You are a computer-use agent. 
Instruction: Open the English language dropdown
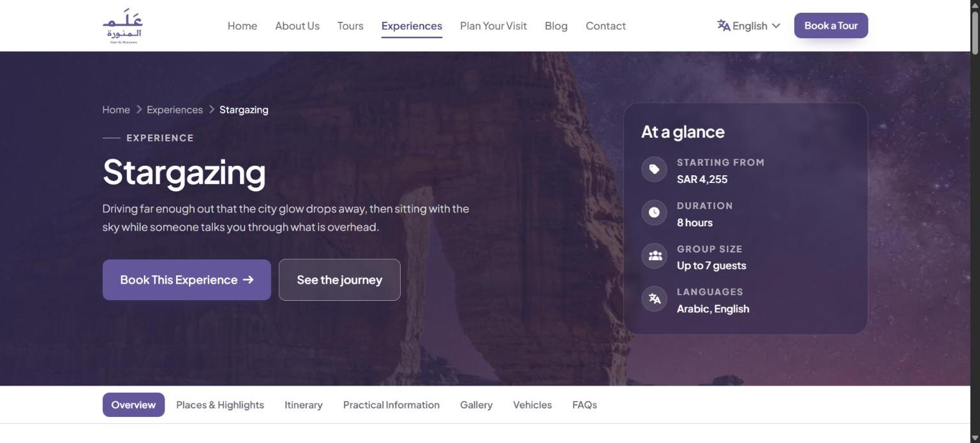749,25
